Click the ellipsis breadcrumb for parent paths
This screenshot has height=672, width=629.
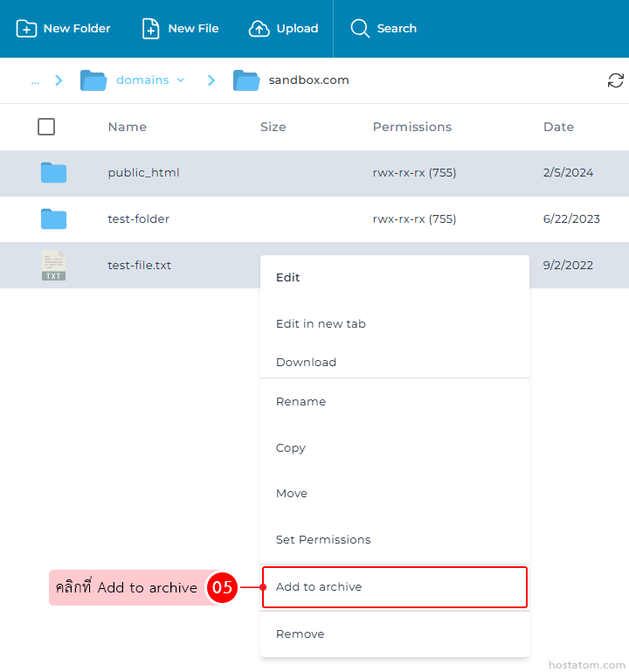[x=35, y=80]
